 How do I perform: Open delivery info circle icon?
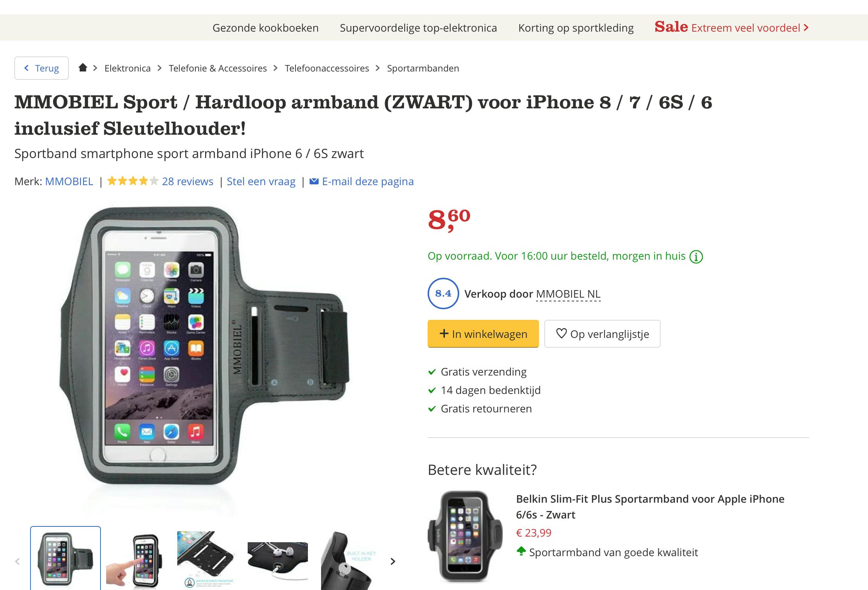[x=696, y=257]
